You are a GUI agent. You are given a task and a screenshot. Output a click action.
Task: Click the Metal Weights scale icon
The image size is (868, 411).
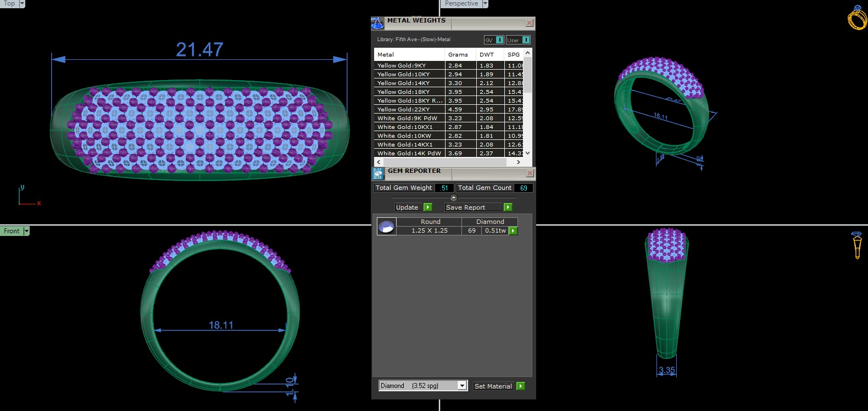tap(377, 23)
